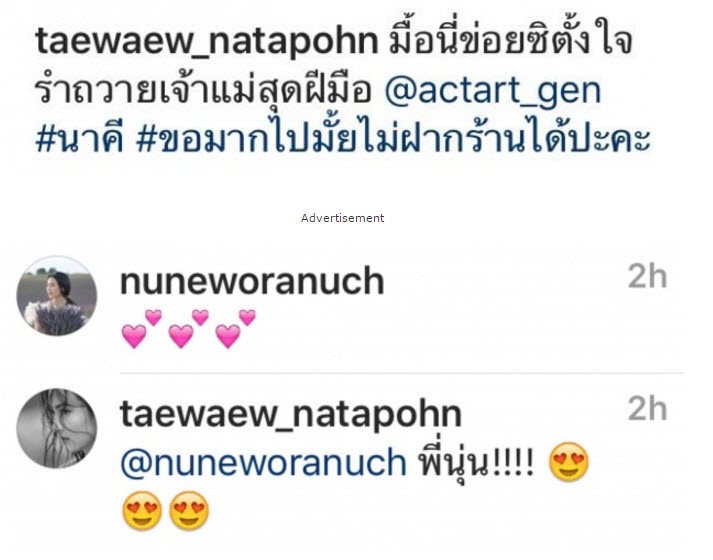Image resolution: width=713 pixels, height=560 pixels.
Task: Open taewaew_natapohn's grayscale profile picture
Action: (57, 428)
